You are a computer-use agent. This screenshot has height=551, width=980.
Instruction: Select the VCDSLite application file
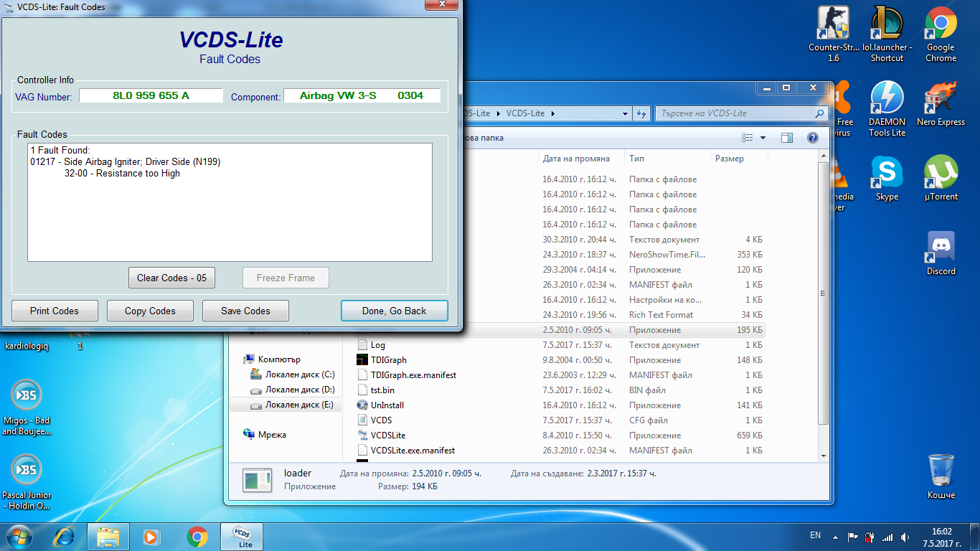tap(387, 435)
